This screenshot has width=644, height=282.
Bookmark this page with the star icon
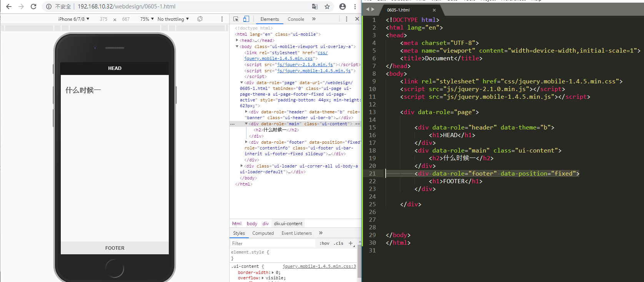pyautogui.click(x=327, y=7)
